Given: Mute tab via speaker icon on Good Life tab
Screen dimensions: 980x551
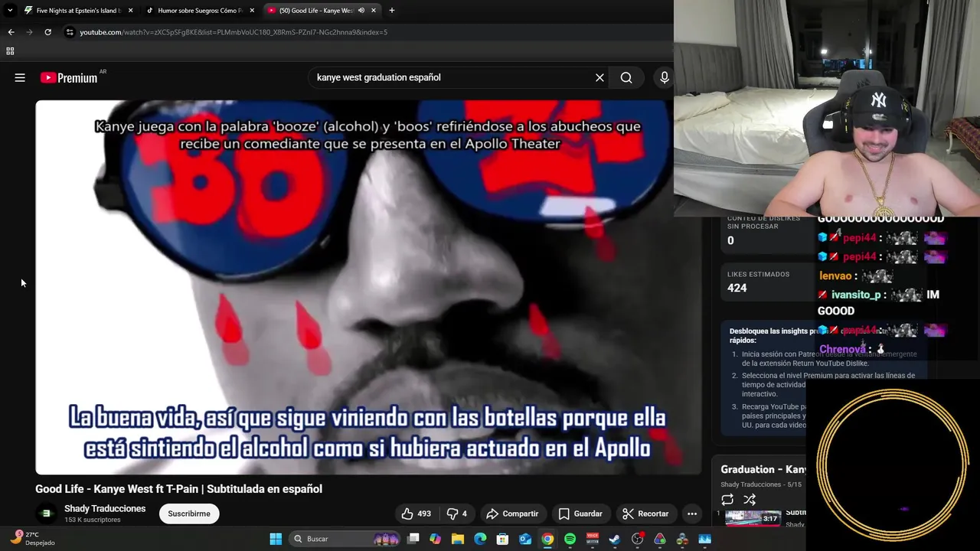Looking at the screenshot, I should 361,11.
